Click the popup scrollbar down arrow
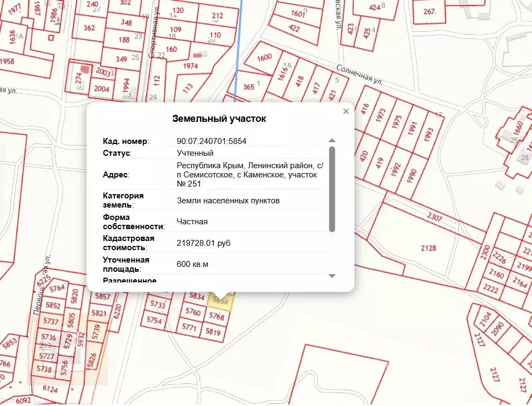 pyautogui.click(x=332, y=276)
